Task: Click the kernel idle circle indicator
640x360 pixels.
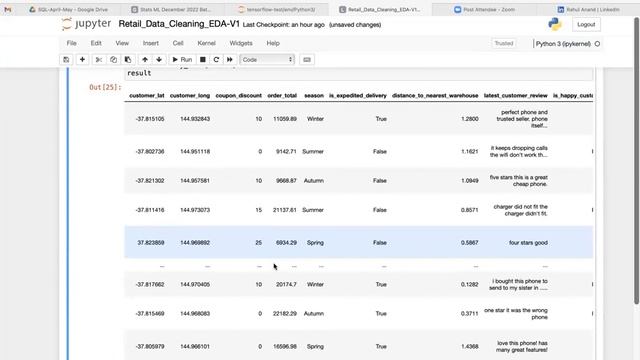Action: click(597, 44)
